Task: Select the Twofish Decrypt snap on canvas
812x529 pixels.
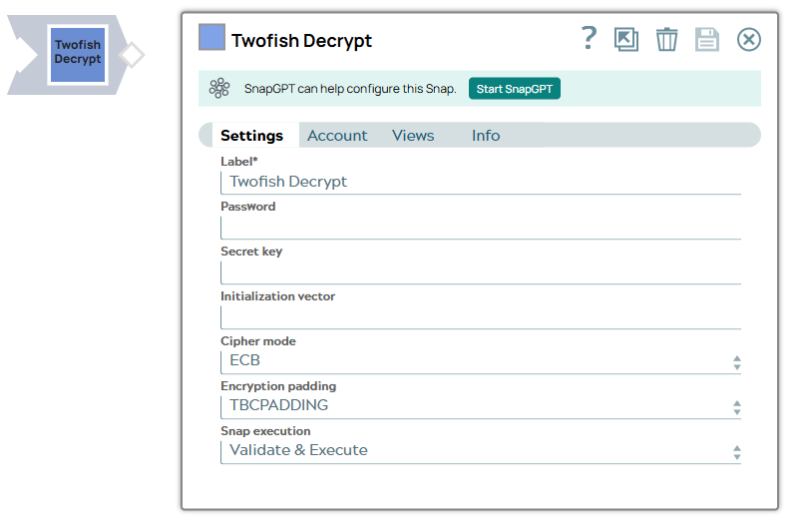Action: tap(78, 54)
